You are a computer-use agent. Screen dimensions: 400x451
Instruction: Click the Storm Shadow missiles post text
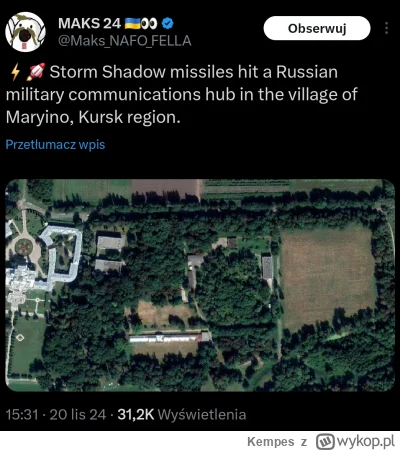click(x=182, y=95)
